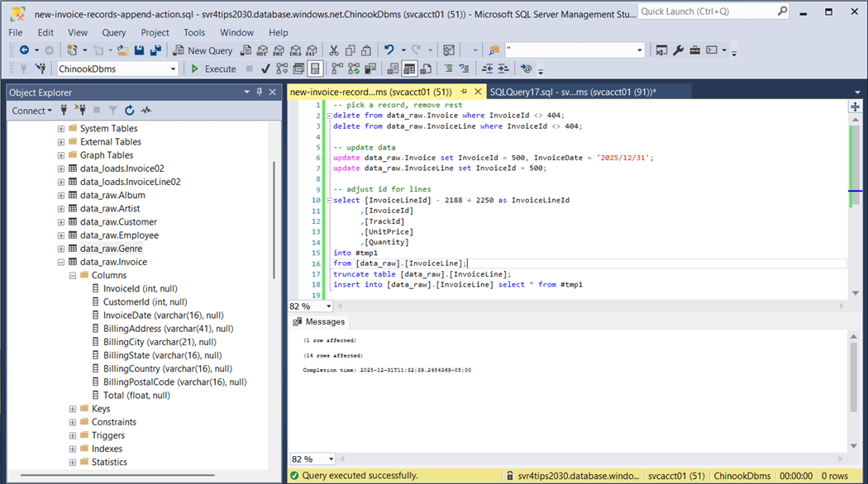Click the wrench Properties icon

(x=678, y=50)
